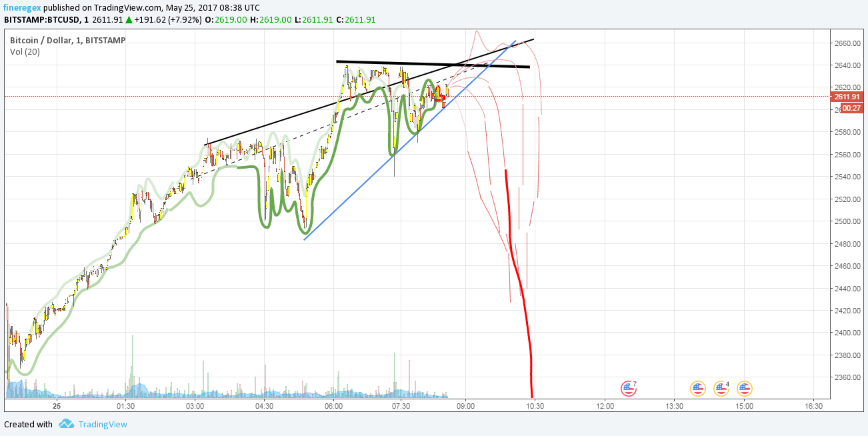This screenshot has width=868, height=436.
Task: Click the 2360.00 price axis label
Action: (x=847, y=377)
